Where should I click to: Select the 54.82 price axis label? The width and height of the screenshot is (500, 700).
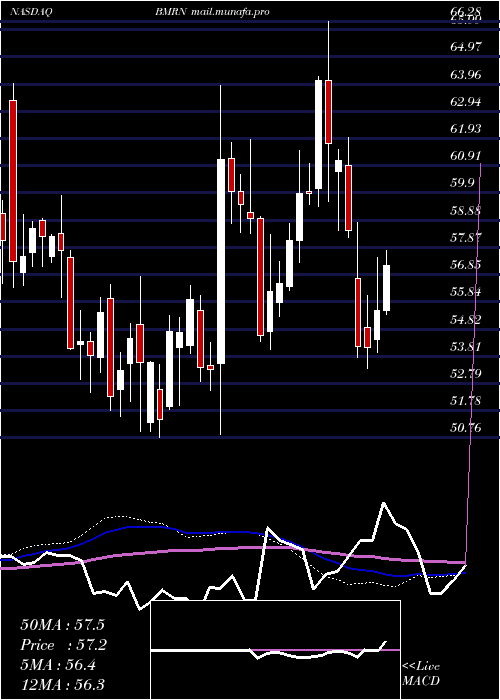point(466,319)
